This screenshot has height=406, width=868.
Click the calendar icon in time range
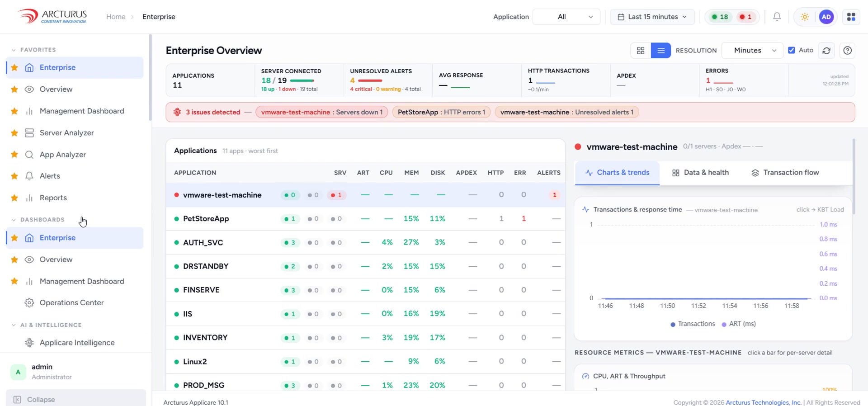click(621, 17)
